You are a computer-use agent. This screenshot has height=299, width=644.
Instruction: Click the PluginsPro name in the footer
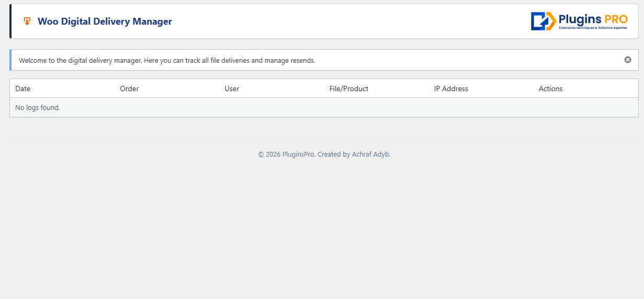pyautogui.click(x=298, y=154)
